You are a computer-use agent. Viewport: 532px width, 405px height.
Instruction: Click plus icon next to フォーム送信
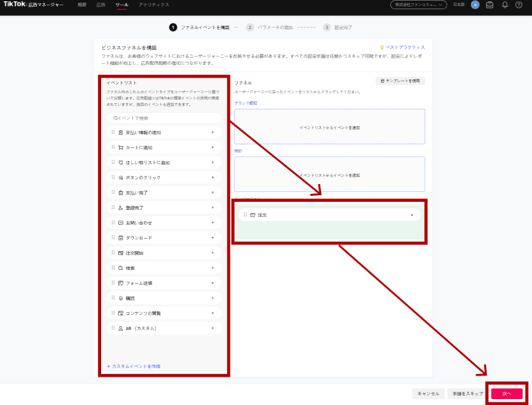pos(213,283)
